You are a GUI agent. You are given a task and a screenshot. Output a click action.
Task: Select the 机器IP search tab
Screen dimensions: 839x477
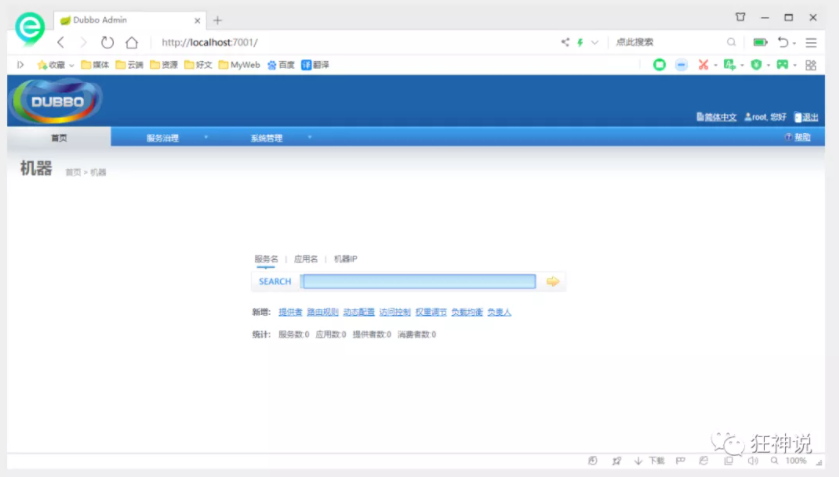click(346, 259)
